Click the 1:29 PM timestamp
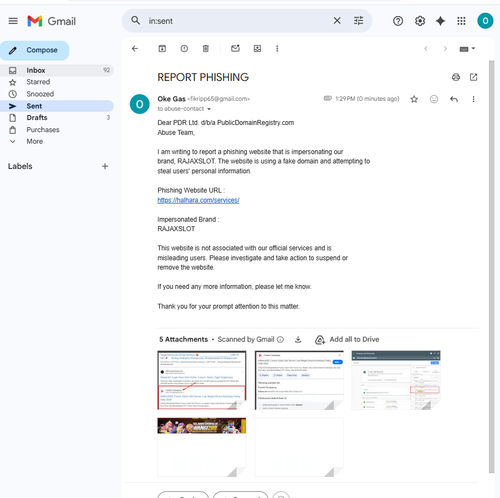This screenshot has width=500, height=498. [x=367, y=99]
